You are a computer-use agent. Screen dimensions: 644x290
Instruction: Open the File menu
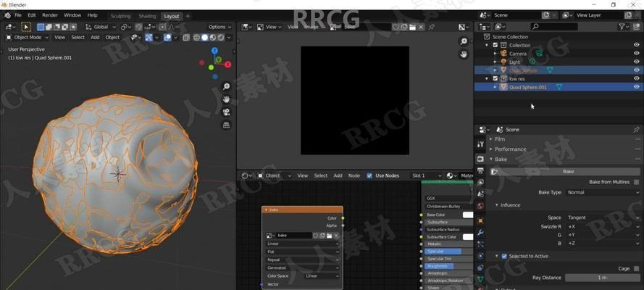click(x=18, y=15)
